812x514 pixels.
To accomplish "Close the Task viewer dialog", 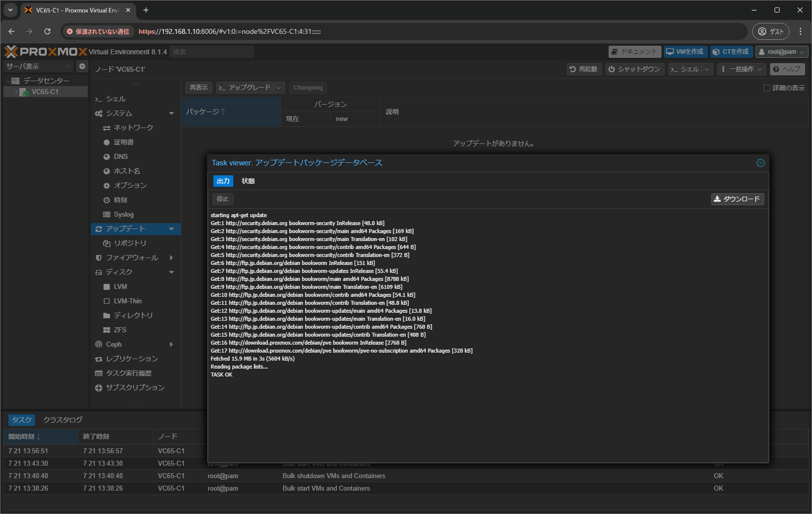I will pyautogui.click(x=760, y=163).
